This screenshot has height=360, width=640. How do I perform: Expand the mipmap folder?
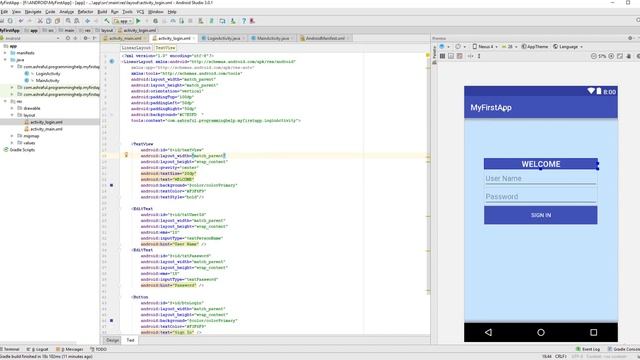[x=12, y=136]
